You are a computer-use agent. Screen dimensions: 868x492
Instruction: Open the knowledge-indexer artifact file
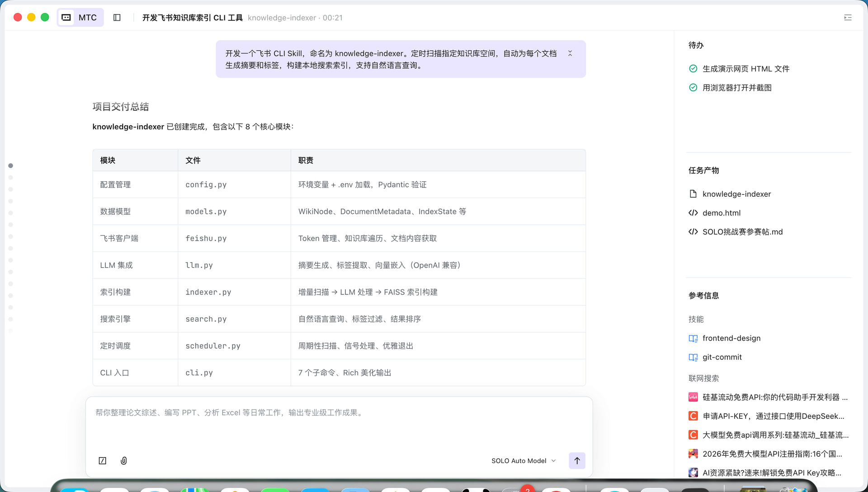click(x=736, y=194)
